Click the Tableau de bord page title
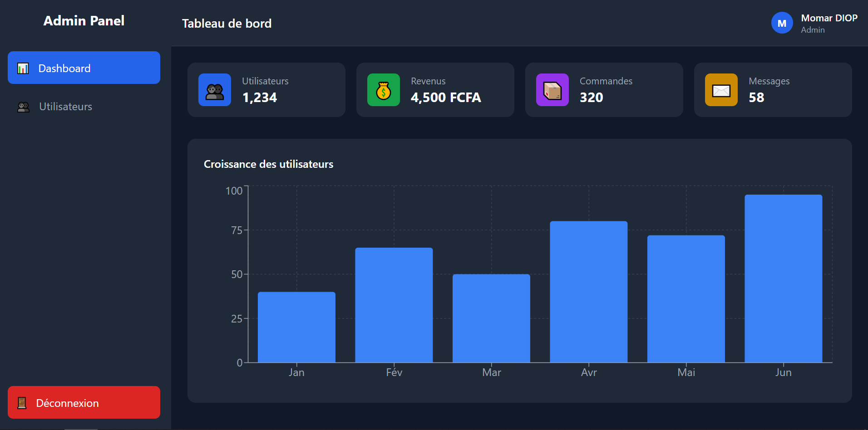Viewport: 868px width, 430px height. click(x=227, y=24)
